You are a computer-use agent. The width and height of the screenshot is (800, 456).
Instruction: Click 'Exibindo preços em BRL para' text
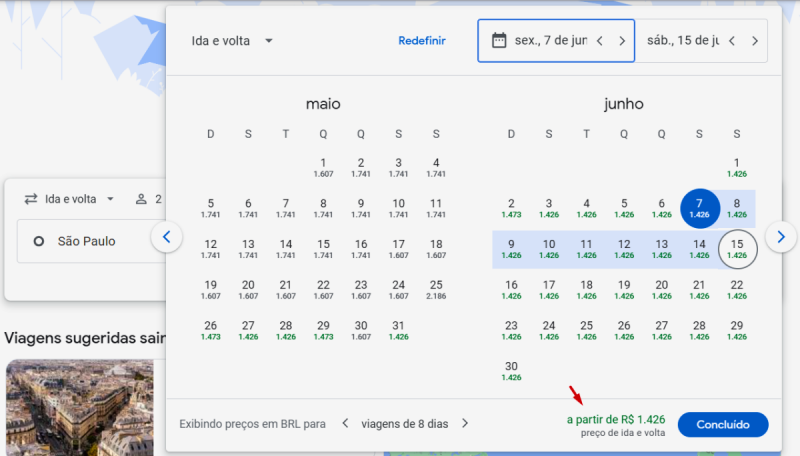pyautogui.click(x=252, y=424)
